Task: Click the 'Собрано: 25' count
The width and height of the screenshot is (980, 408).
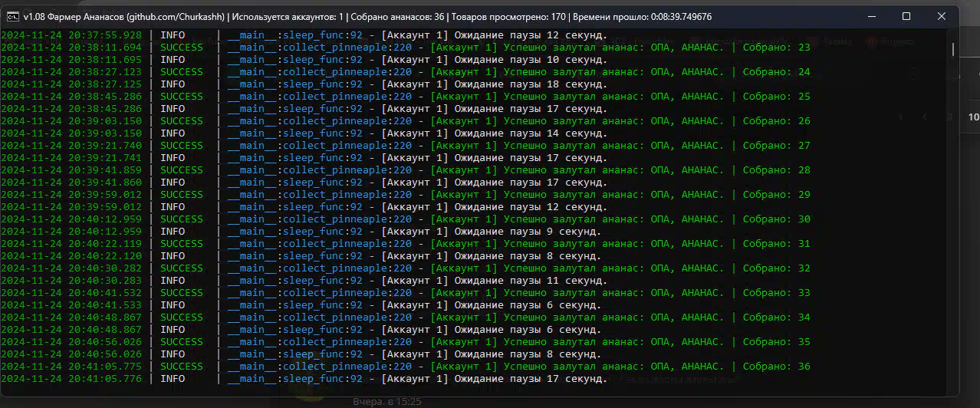Action: pos(776,97)
